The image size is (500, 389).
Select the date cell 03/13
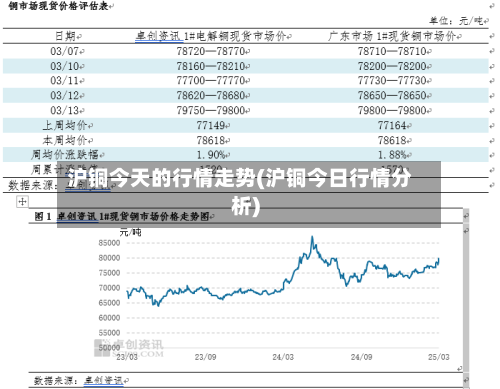(64, 110)
